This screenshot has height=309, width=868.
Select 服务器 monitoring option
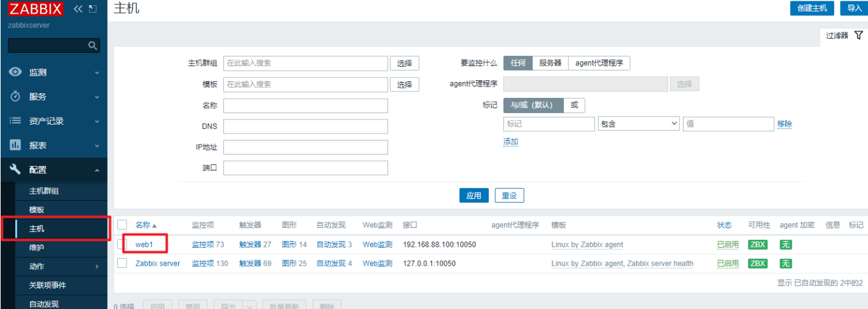550,63
